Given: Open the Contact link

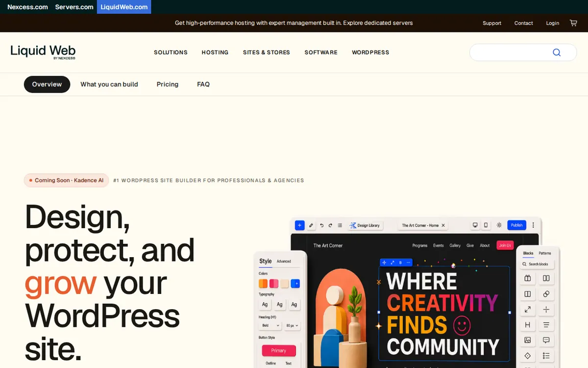Looking at the screenshot, I should click(524, 23).
